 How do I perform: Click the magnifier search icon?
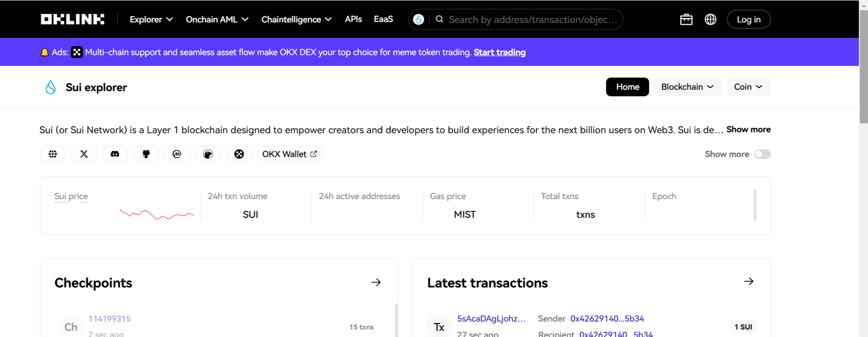click(439, 19)
